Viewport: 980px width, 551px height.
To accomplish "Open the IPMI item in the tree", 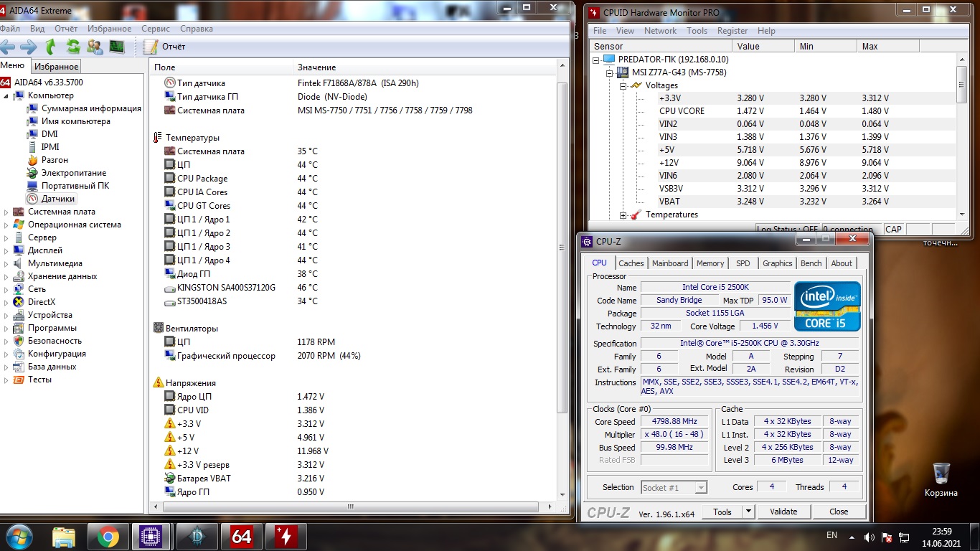I will coord(50,147).
